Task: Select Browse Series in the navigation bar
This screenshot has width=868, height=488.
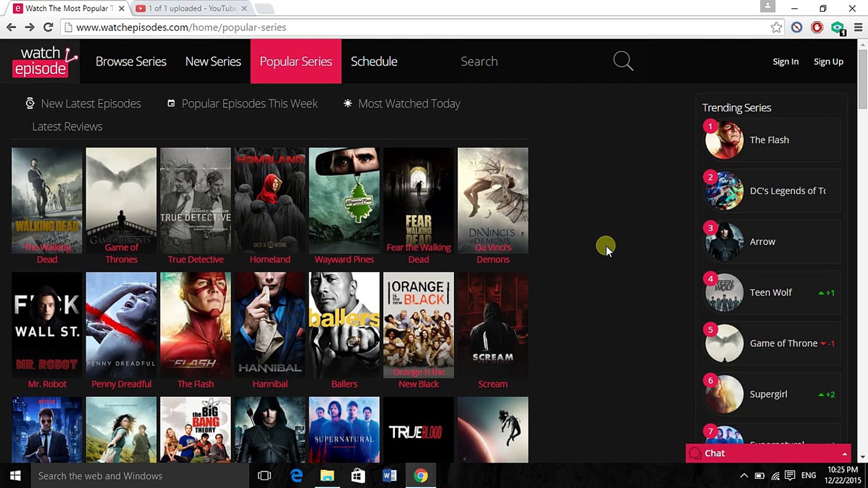Action: (131, 61)
